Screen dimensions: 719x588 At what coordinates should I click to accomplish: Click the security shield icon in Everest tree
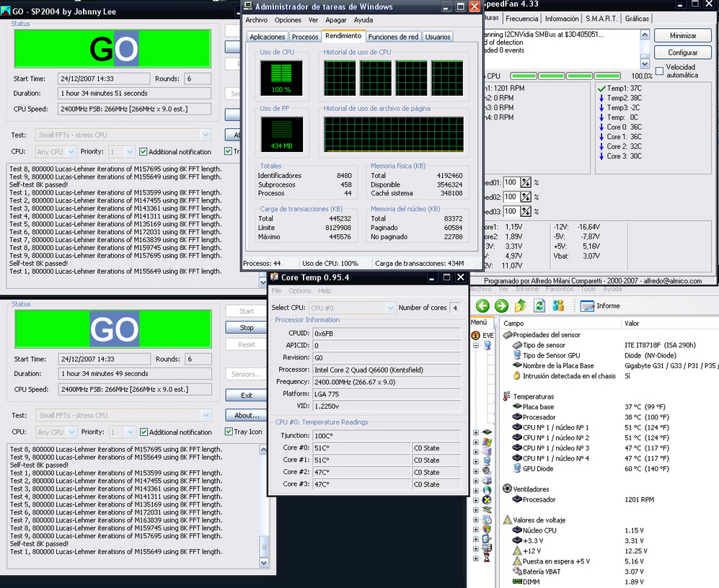[487, 529]
